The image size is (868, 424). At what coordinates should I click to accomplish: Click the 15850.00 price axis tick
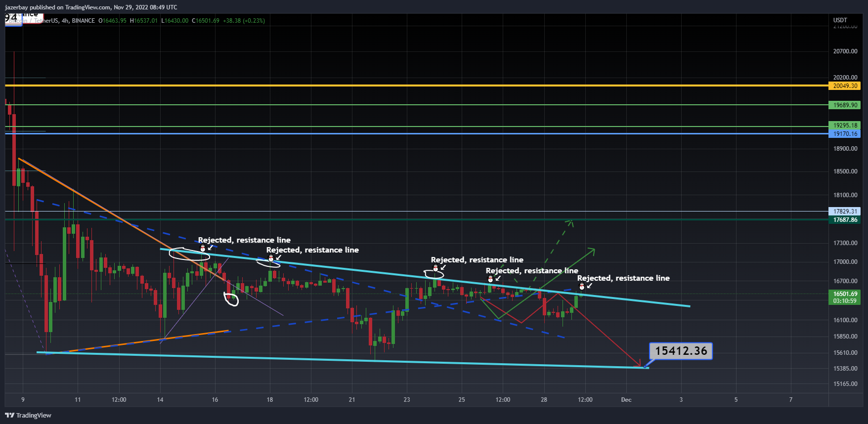point(845,337)
